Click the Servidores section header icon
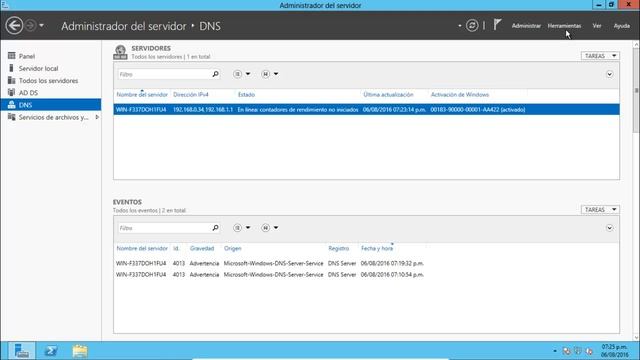The height and width of the screenshot is (360, 640). point(120,52)
